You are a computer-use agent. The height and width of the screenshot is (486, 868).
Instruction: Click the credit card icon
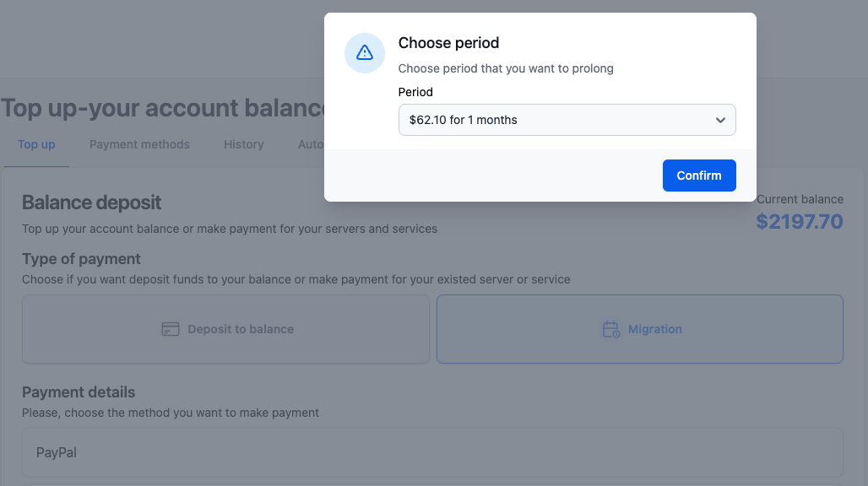[x=171, y=329]
